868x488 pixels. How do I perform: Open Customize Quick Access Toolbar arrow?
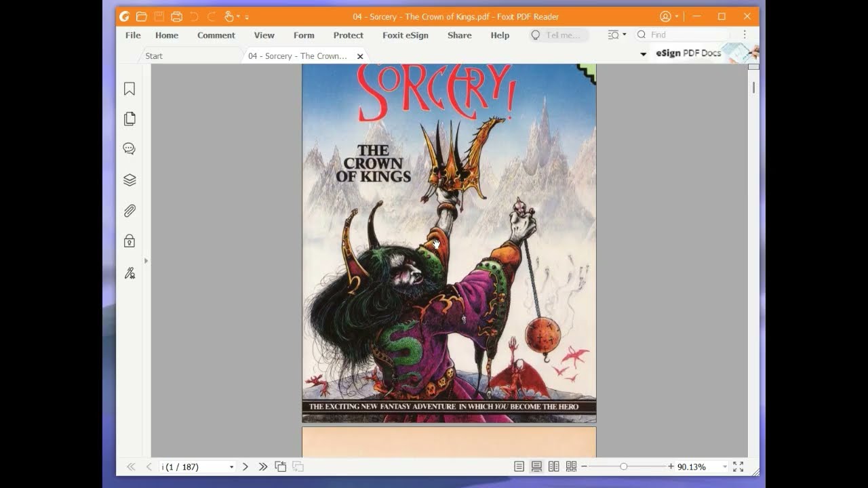pyautogui.click(x=247, y=17)
